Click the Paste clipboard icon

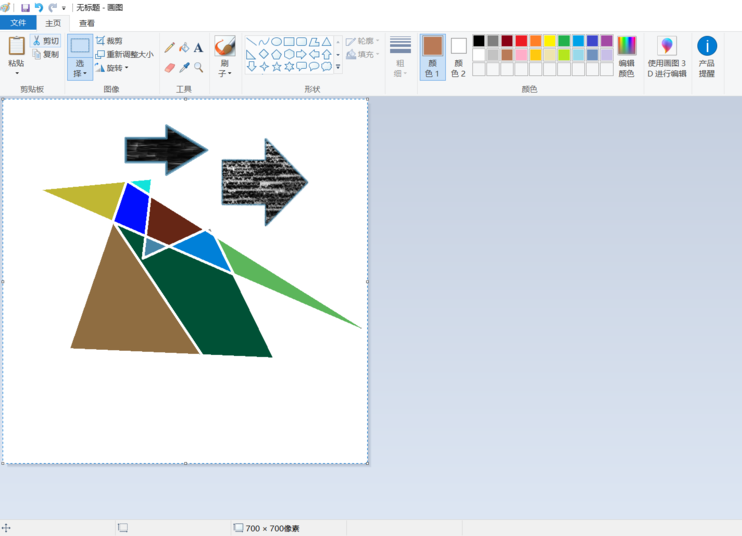[17, 46]
